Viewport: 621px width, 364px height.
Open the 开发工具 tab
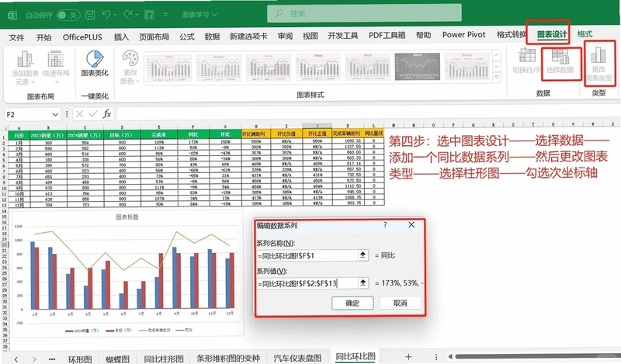point(343,36)
